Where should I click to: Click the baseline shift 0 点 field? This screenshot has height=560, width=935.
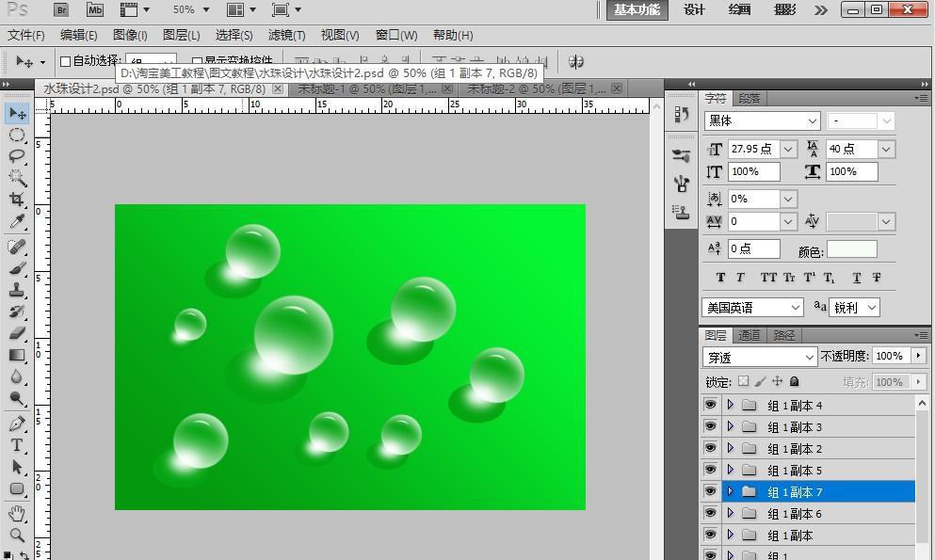pos(753,248)
